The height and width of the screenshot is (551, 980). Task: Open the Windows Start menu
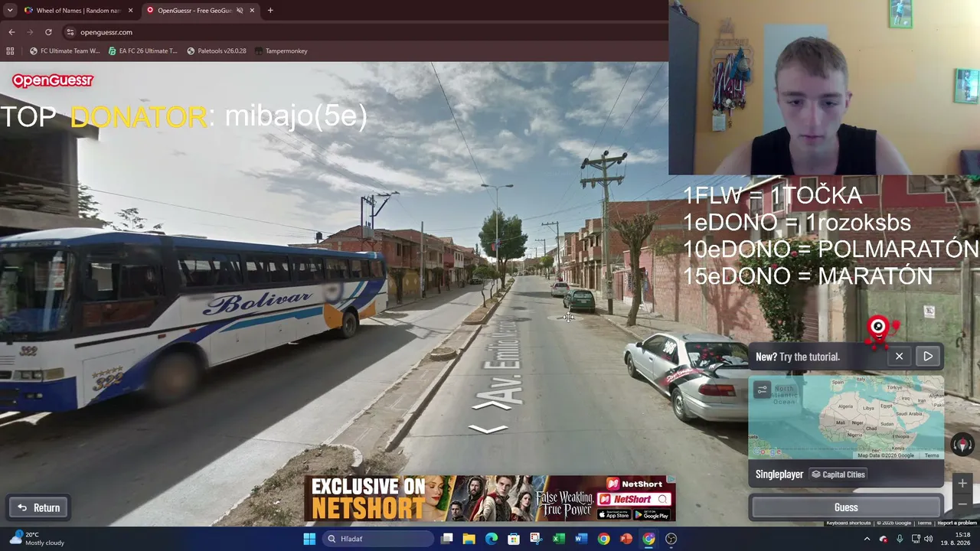(309, 539)
